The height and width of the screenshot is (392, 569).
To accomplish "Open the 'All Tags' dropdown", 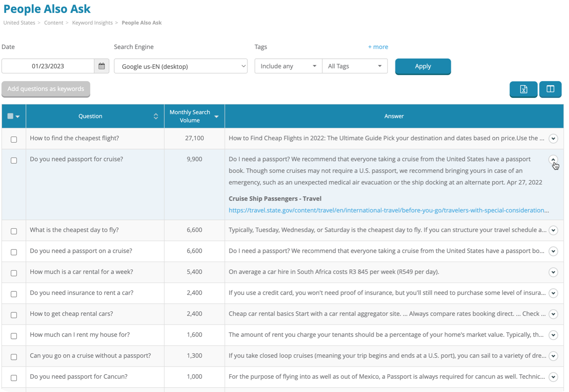I will pyautogui.click(x=355, y=66).
